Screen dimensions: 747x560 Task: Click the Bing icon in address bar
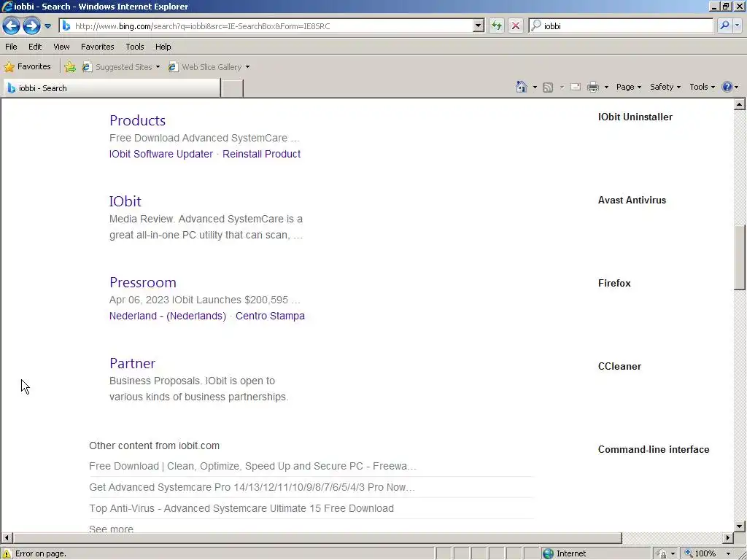tap(66, 26)
